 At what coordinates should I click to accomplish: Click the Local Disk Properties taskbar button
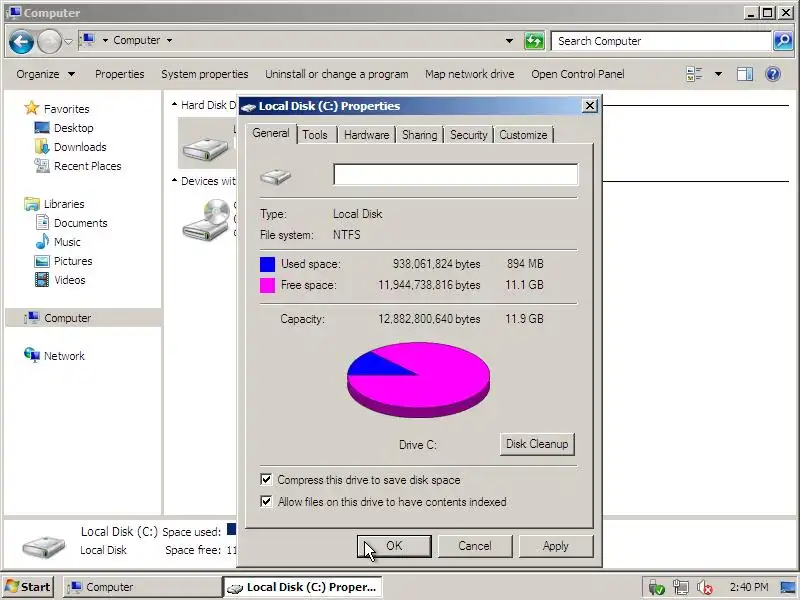click(x=303, y=587)
